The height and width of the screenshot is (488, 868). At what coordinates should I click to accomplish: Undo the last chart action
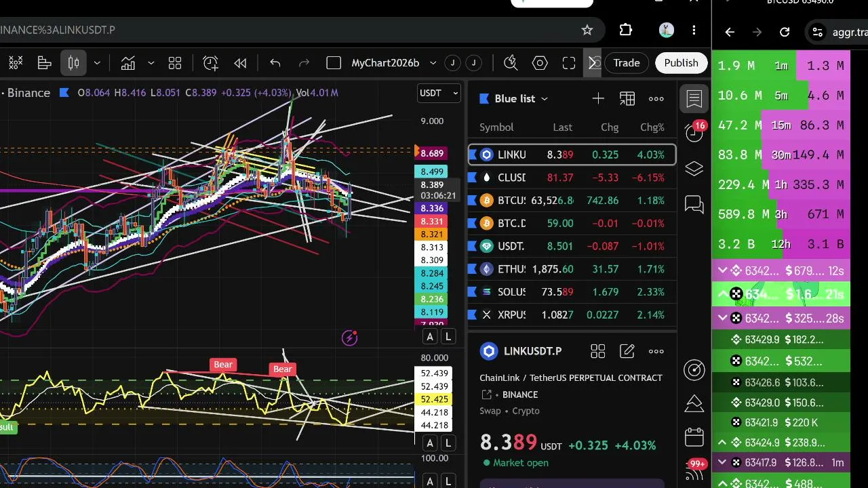pyautogui.click(x=275, y=63)
